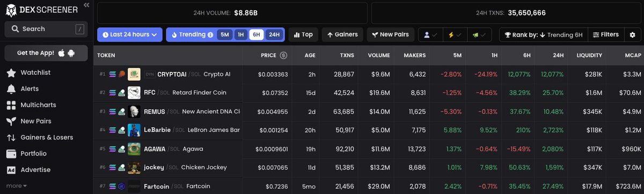Select the 6H trending timeframe
This screenshot has height=194, width=644.
[257, 34]
